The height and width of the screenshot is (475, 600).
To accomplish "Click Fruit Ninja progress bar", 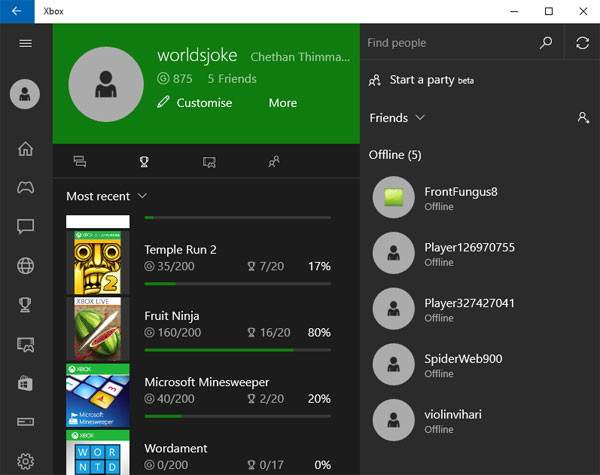I will [238, 350].
